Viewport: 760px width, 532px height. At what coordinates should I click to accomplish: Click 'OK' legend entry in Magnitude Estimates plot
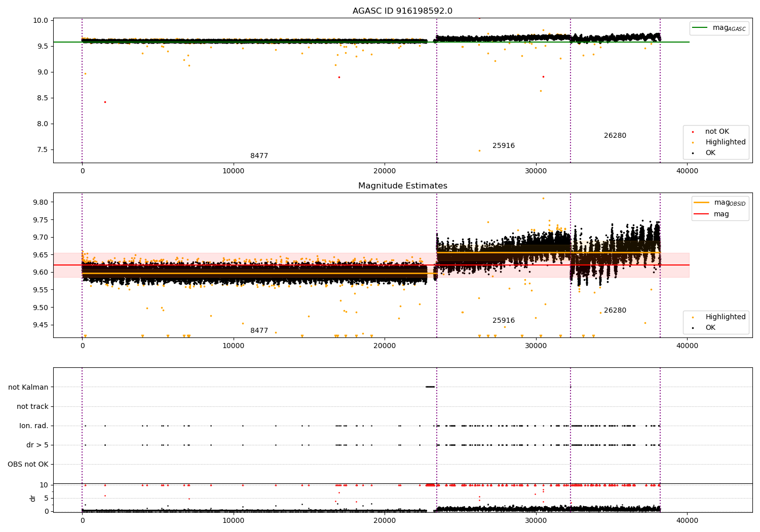point(710,328)
